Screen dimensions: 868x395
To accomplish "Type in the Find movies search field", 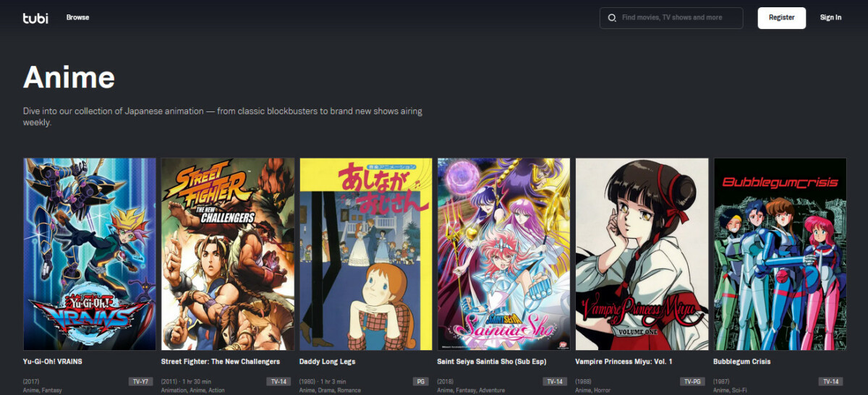I will (x=676, y=18).
